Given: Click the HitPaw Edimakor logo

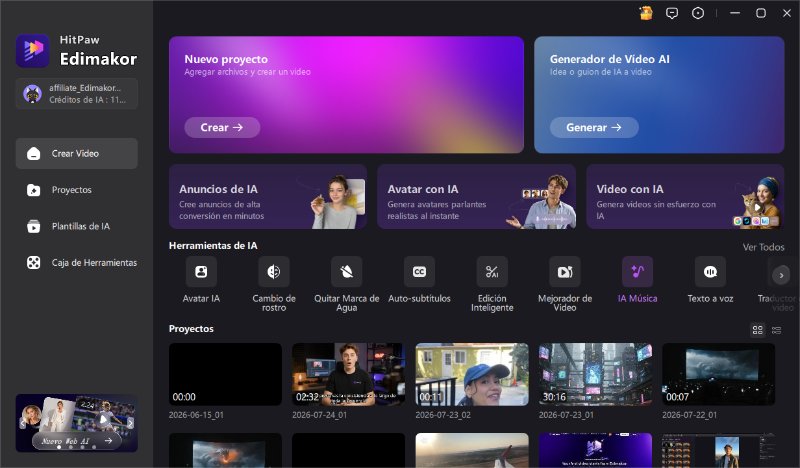Looking at the screenshot, I should [x=33, y=51].
